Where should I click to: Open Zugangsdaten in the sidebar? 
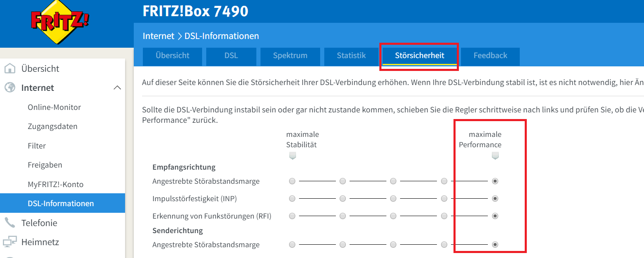[x=53, y=126]
